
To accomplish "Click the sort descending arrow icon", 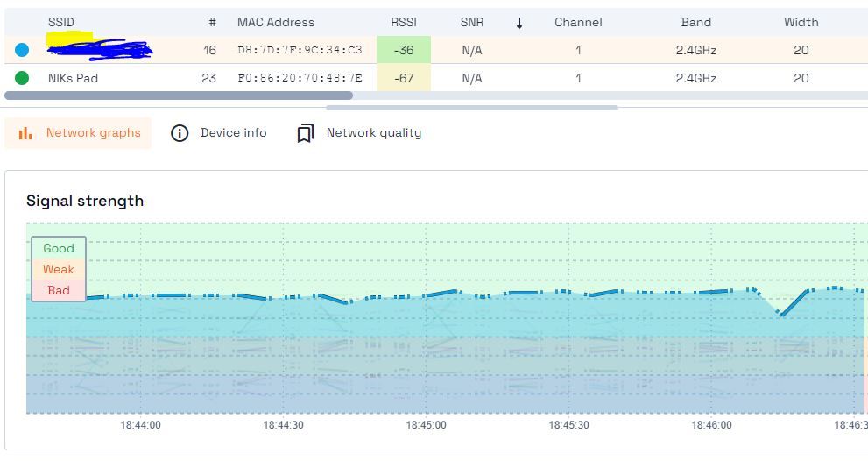I will [x=519, y=23].
